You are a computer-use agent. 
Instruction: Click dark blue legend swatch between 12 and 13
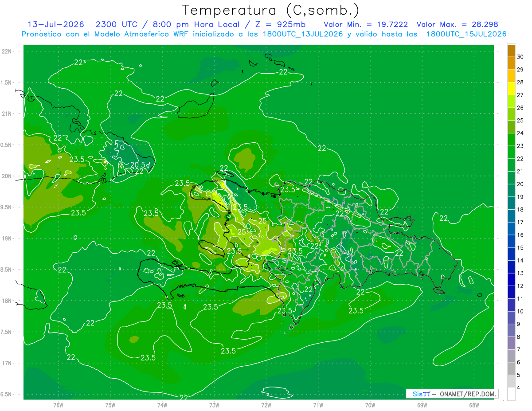511,279
